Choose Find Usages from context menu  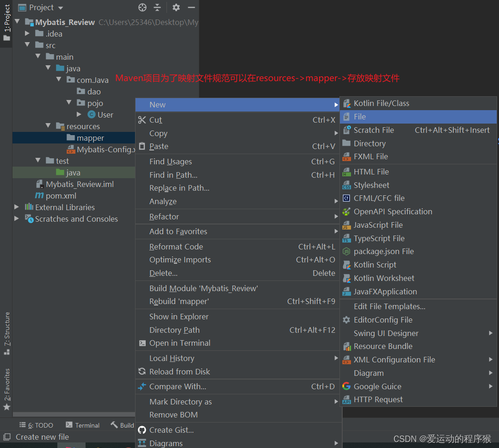point(238,162)
